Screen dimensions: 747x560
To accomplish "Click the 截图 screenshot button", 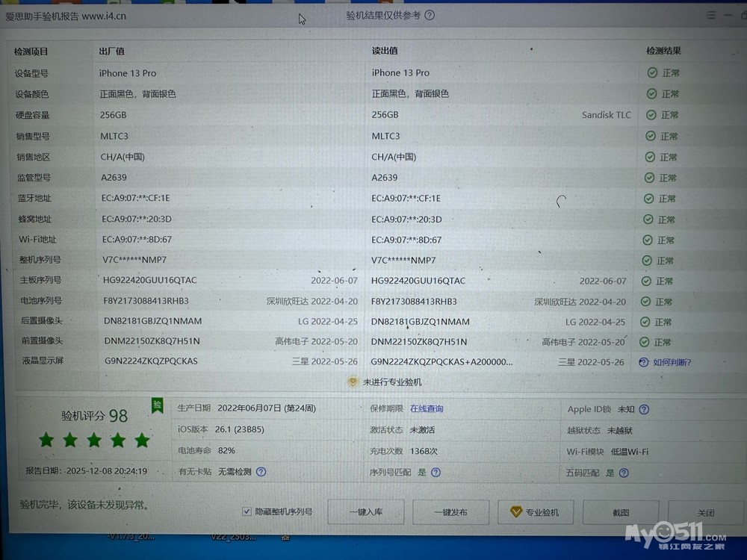I will click(x=620, y=513).
